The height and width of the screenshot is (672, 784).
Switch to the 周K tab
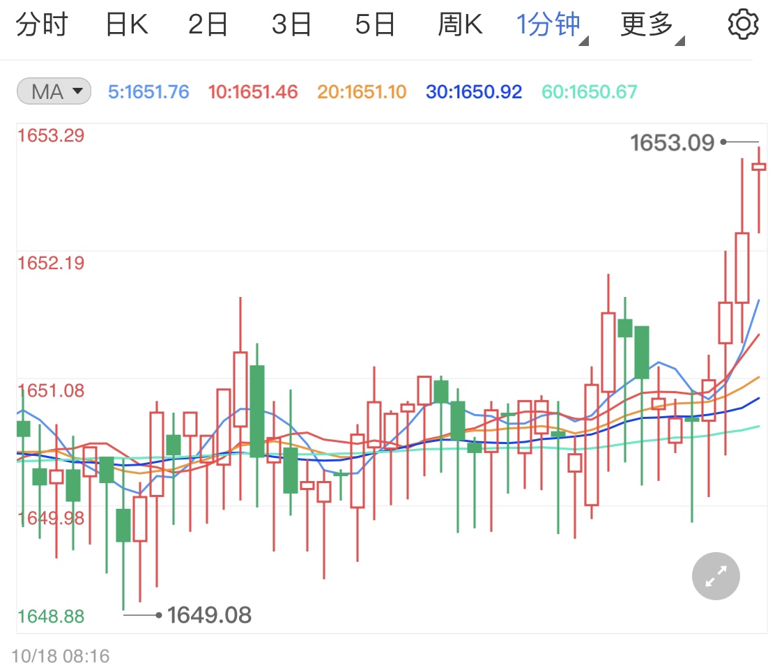(460, 24)
